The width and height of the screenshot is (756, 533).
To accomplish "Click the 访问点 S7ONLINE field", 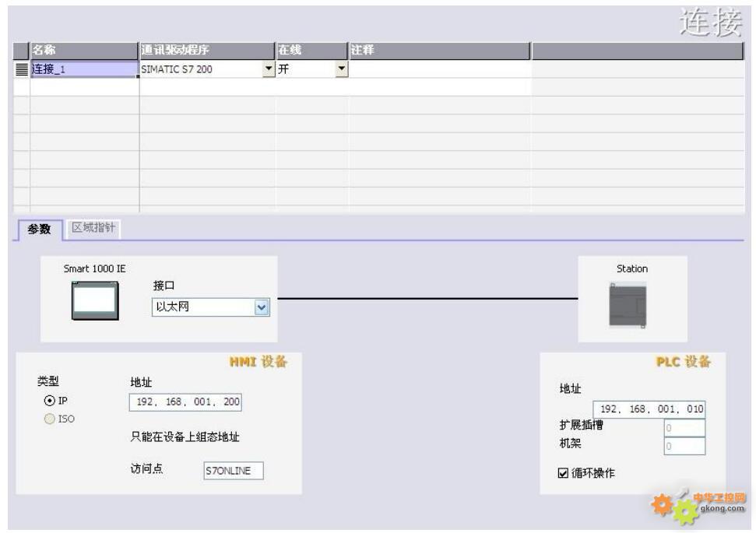I will tap(234, 471).
